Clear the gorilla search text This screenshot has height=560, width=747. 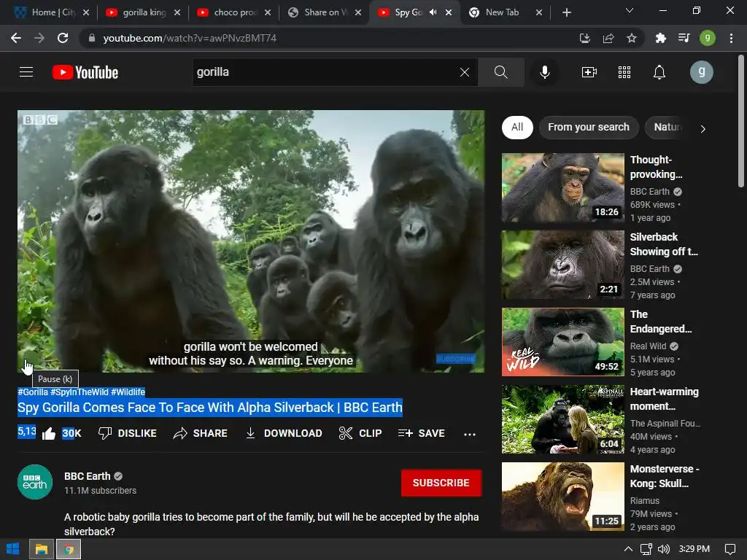click(465, 72)
